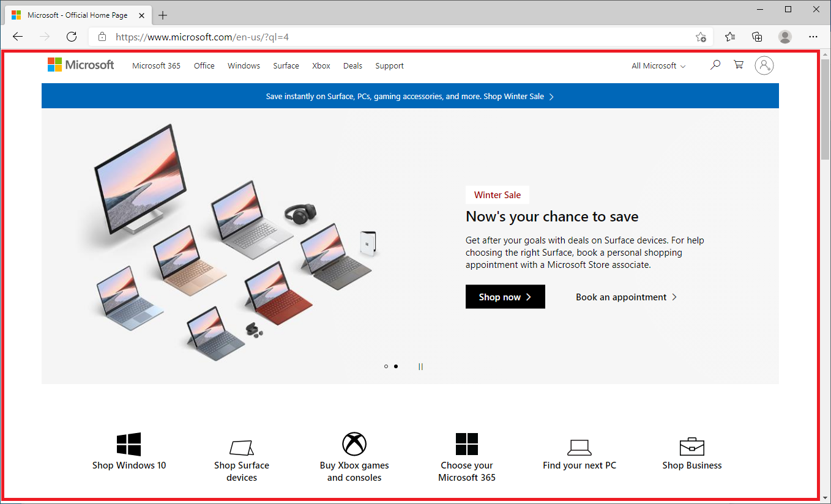Open the Shop Business link
The height and width of the screenshot is (504, 831).
pyautogui.click(x=692, y=465)
